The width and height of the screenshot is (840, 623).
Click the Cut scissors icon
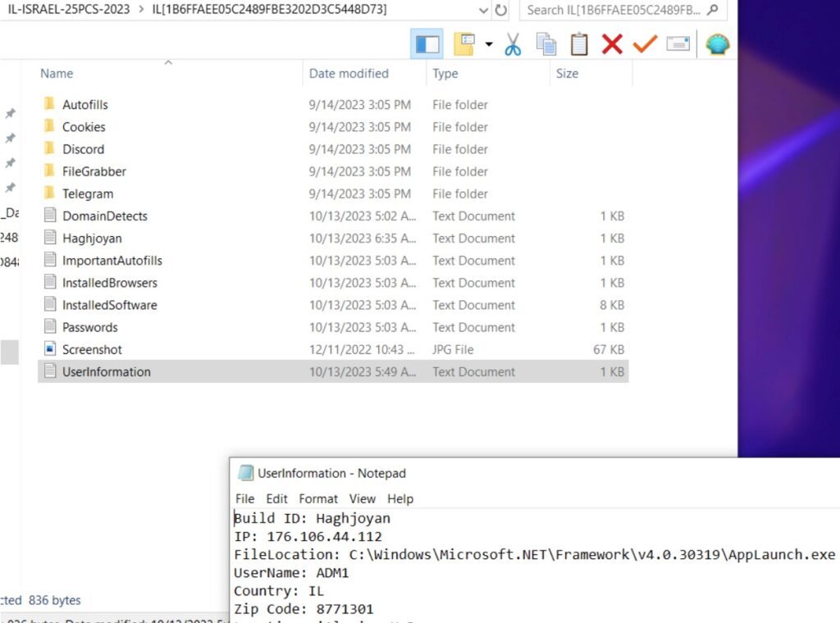click(514, 44)
